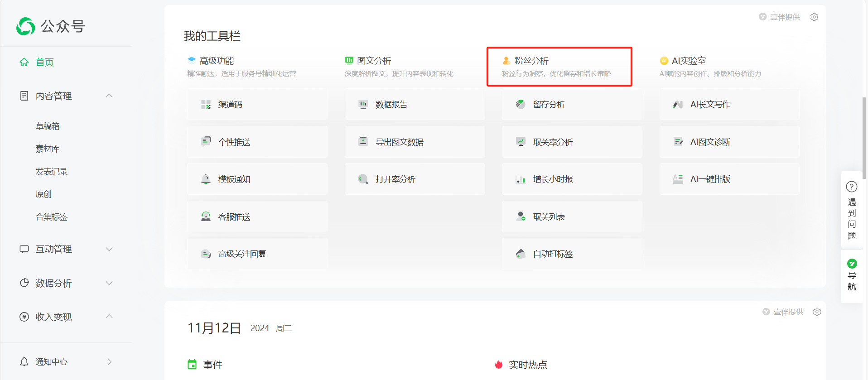Click the 自动打标签 tag icon

point(521,254)
